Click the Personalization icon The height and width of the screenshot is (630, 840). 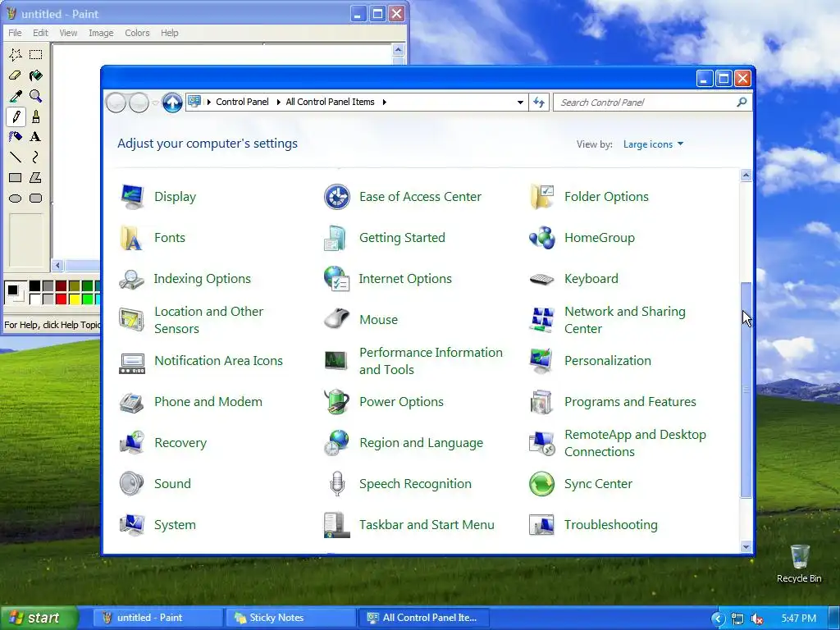pos(541,361)
